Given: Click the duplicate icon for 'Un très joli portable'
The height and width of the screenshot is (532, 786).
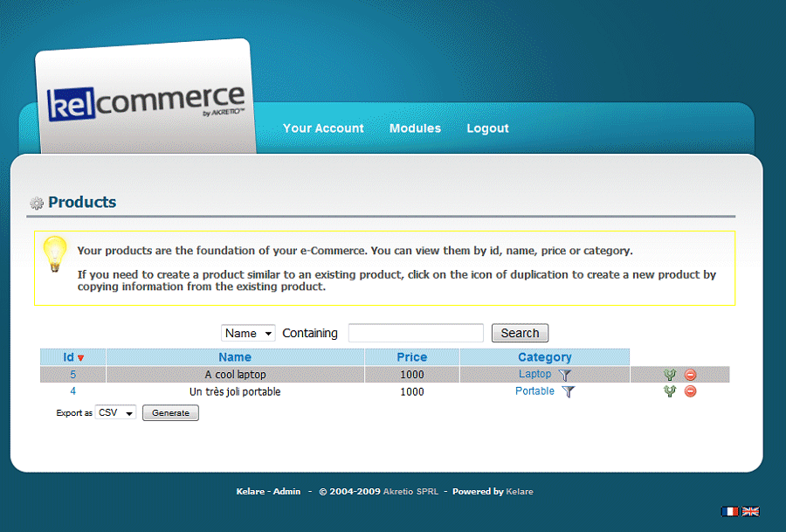Looking at the screenshot, I should (x=670, y=391).
